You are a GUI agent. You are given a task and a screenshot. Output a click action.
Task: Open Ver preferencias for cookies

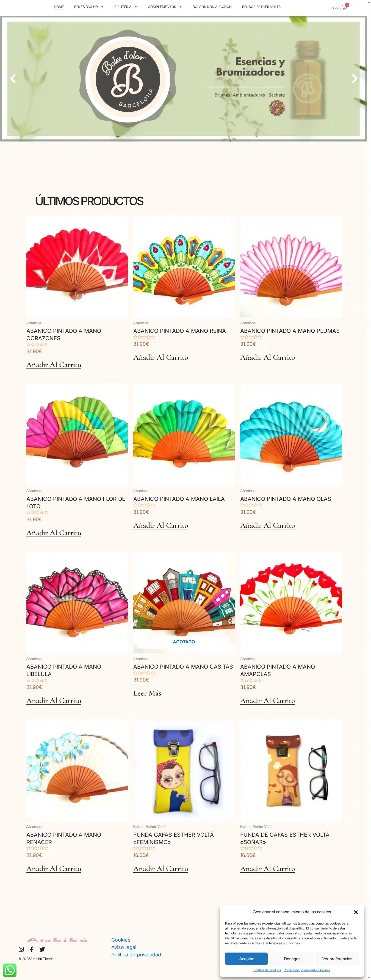coord(337,959)
